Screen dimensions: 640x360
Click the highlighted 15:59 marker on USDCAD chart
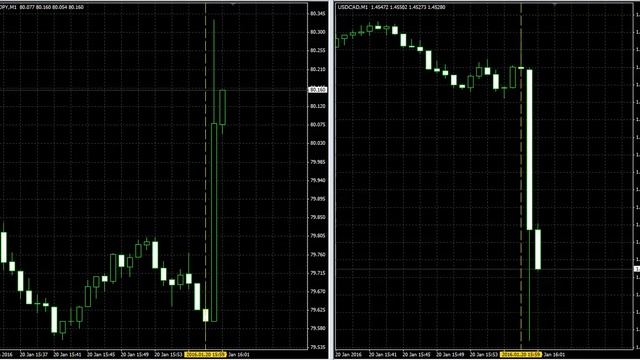[521, 355]
